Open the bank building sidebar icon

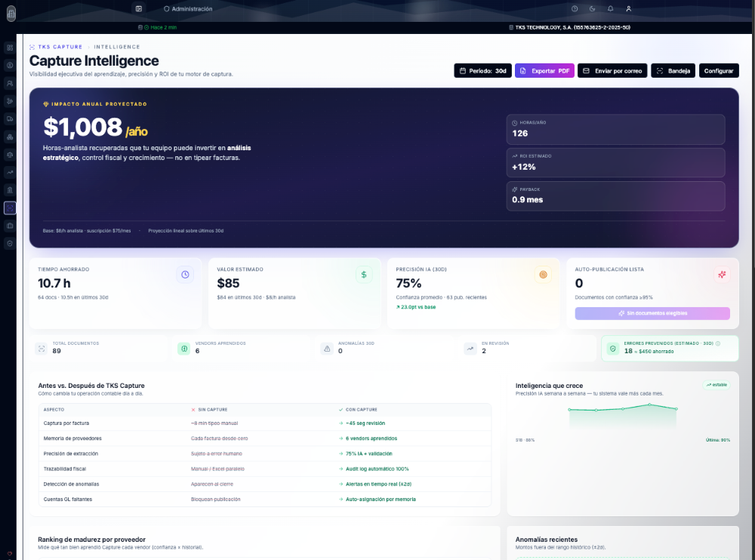10,190
